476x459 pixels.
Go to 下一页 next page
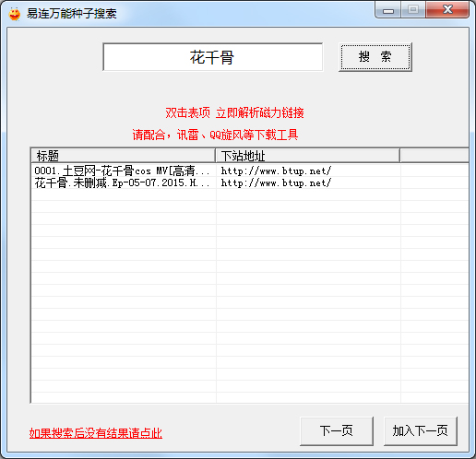click(x=337, y=430)
